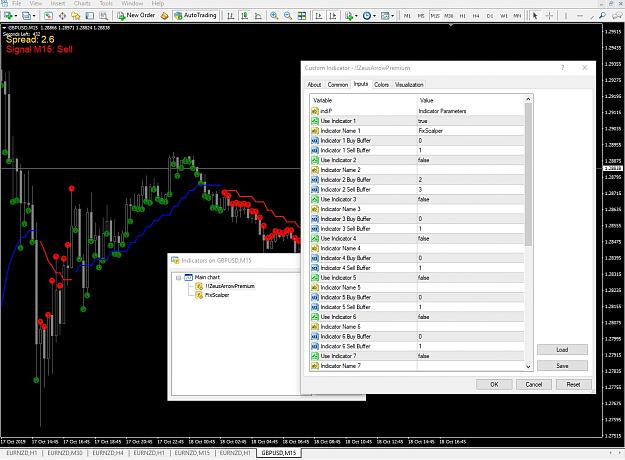Switch to the Colors tab
Image resolution: width=625 pixels, height=460 pixels.
[381, 85]
